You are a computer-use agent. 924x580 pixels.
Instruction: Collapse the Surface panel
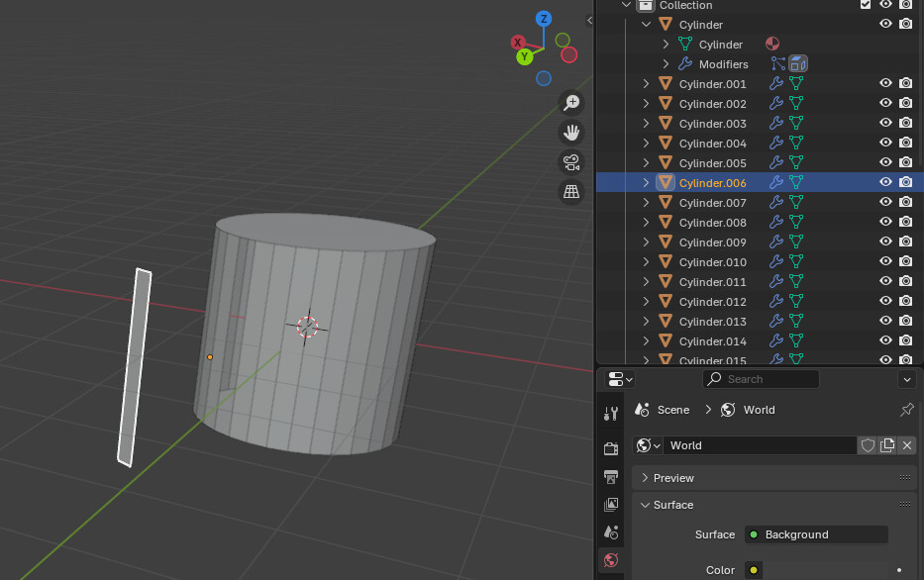(774, 505)
